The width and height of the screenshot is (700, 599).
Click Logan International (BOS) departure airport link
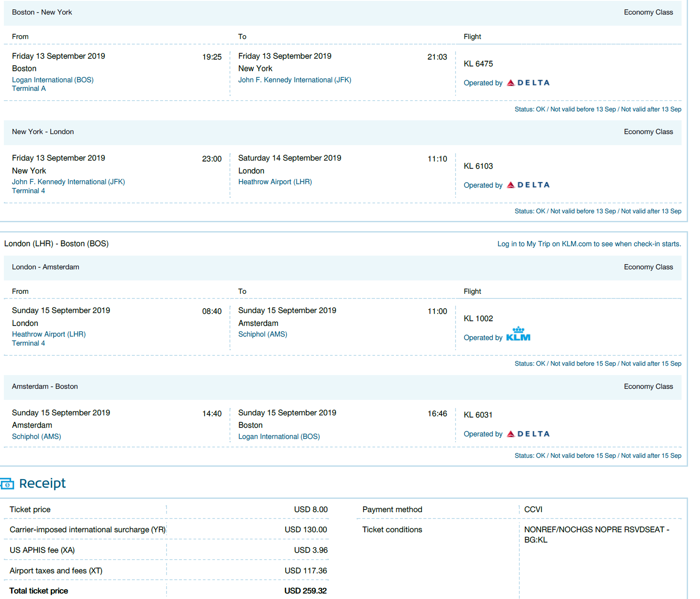tap(53, 80)
